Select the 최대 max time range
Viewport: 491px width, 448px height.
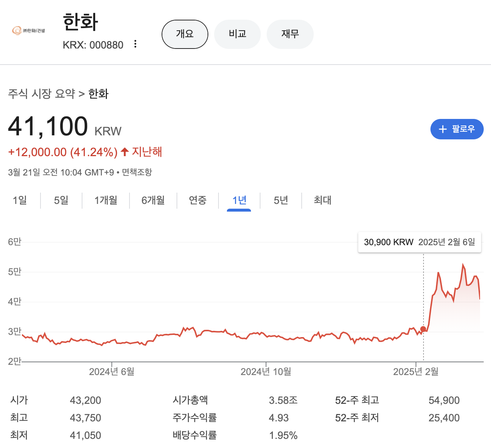[x=322, y=200]
